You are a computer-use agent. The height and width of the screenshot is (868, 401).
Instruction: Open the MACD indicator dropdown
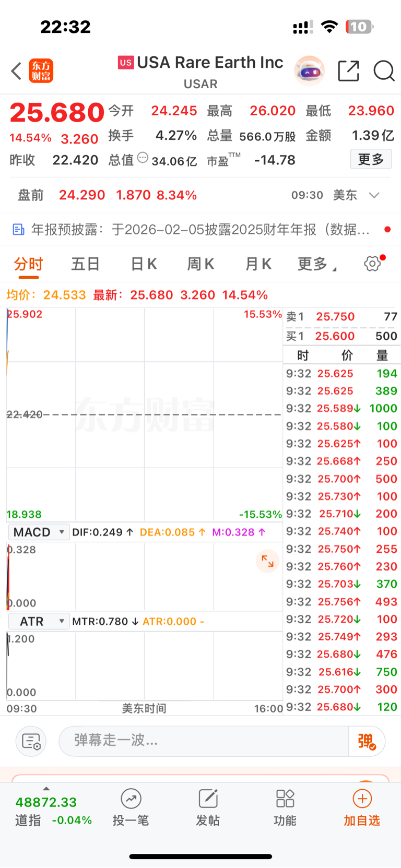(x=39, y=532)
